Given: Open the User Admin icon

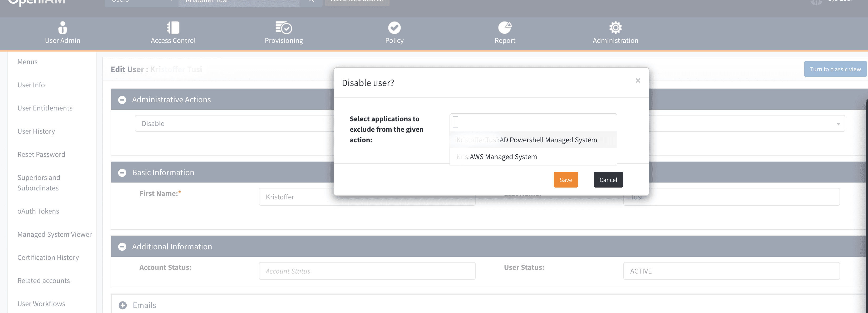Looking at the screenshot, I should 62,28.
